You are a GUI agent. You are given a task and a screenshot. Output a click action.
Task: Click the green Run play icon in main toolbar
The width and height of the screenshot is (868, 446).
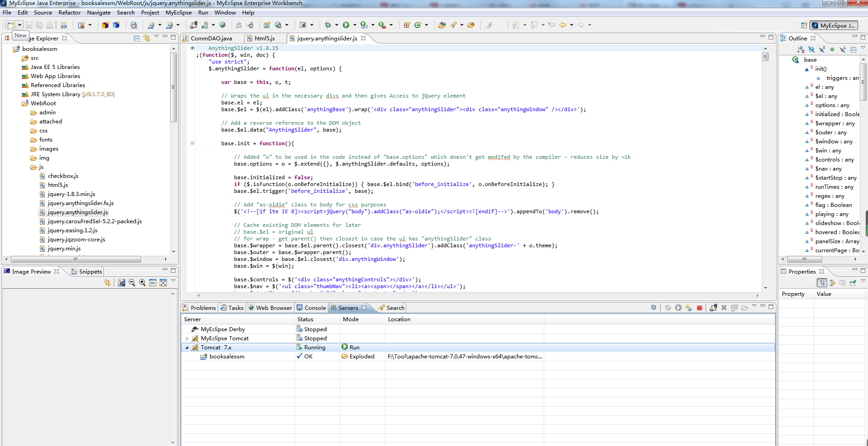(x=346, y=25)
